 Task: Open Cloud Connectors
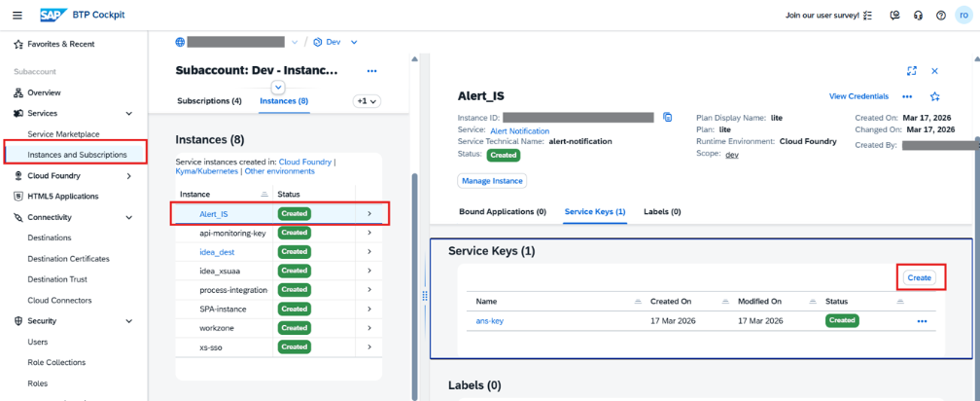pyautogui.click(x=59, y=301)
